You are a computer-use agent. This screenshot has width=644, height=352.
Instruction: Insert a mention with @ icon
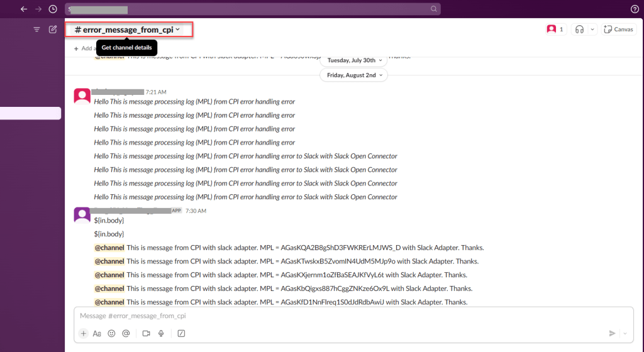pos(126,333)
